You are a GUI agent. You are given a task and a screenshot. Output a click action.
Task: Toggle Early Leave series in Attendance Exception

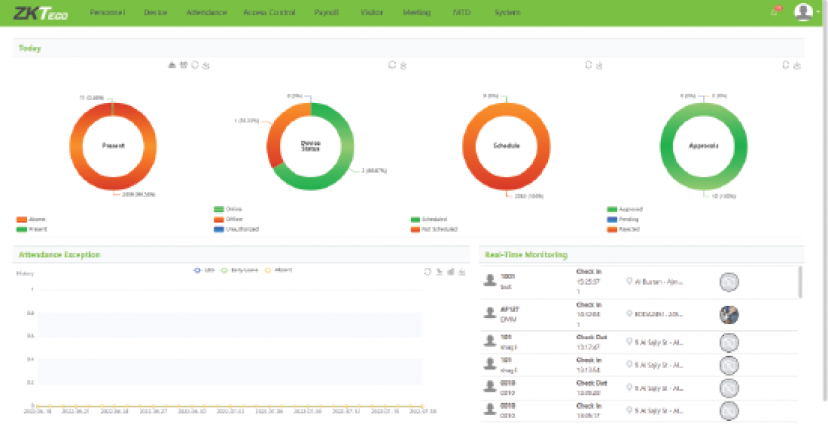click(239, 270)
